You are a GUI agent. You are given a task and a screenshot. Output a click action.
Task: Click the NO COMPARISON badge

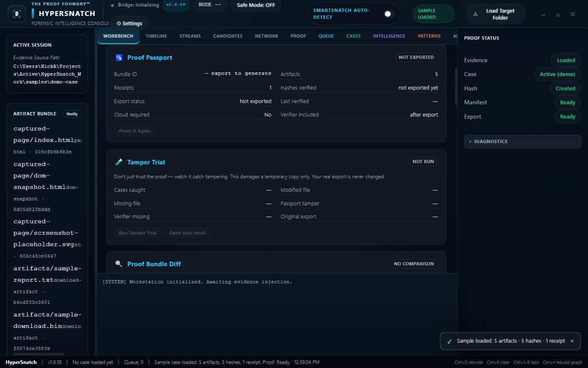tap(414, 264)
